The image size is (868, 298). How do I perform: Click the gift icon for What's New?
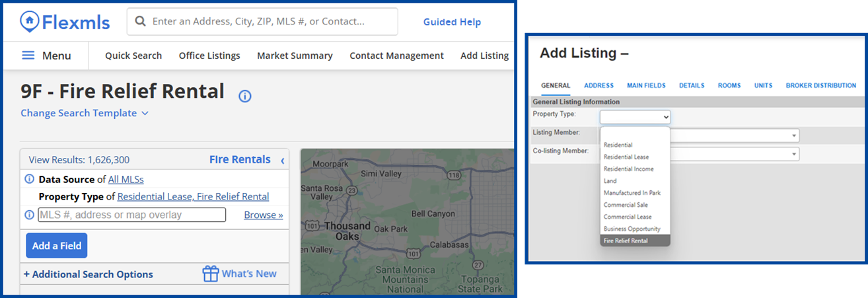pyautogui.click(x=210, y=274)
